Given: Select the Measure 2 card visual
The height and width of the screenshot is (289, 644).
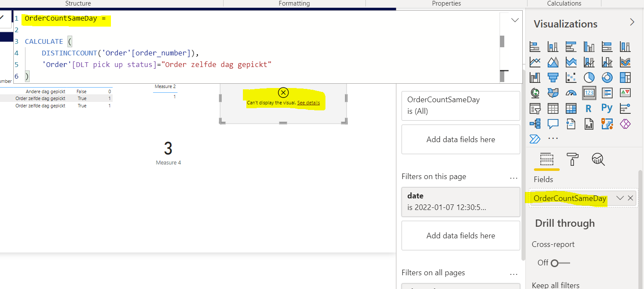Looking at the screenshot, I should [166, 92].
